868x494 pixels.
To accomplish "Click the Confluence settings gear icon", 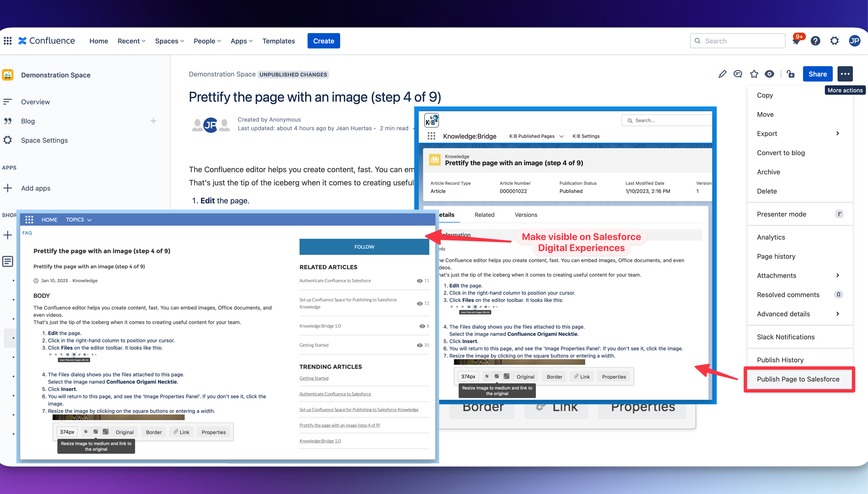I will tap(834, 40).
